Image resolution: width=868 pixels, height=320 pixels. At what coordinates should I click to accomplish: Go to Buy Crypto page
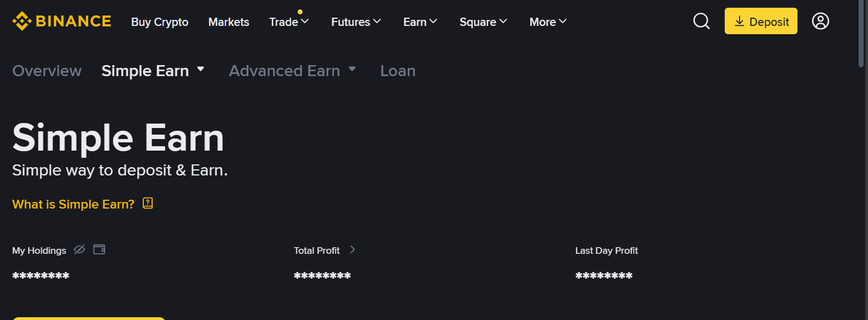tap(160, 22)
